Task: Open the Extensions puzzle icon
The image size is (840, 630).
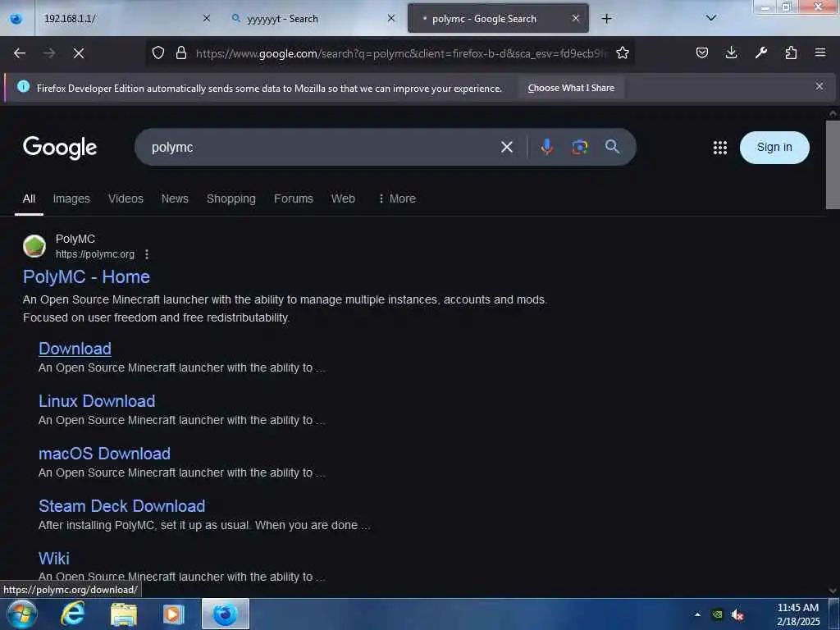Action: 791,52
